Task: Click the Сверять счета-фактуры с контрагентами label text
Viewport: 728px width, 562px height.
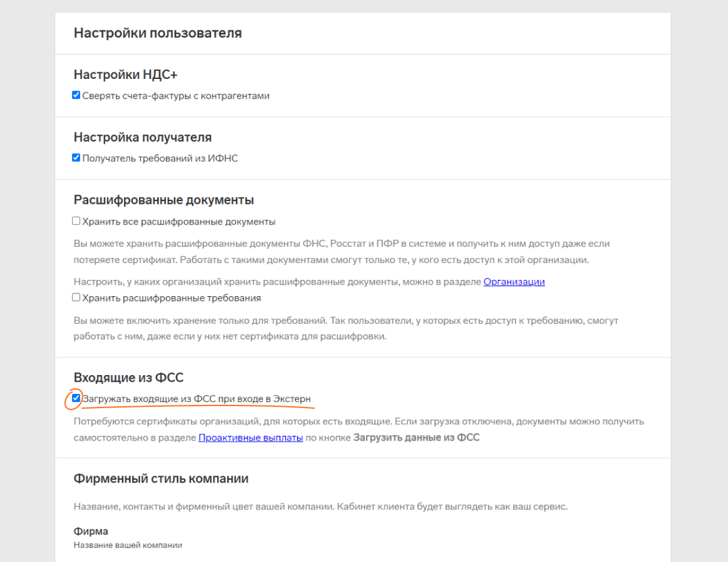Action: click(175, 96)
